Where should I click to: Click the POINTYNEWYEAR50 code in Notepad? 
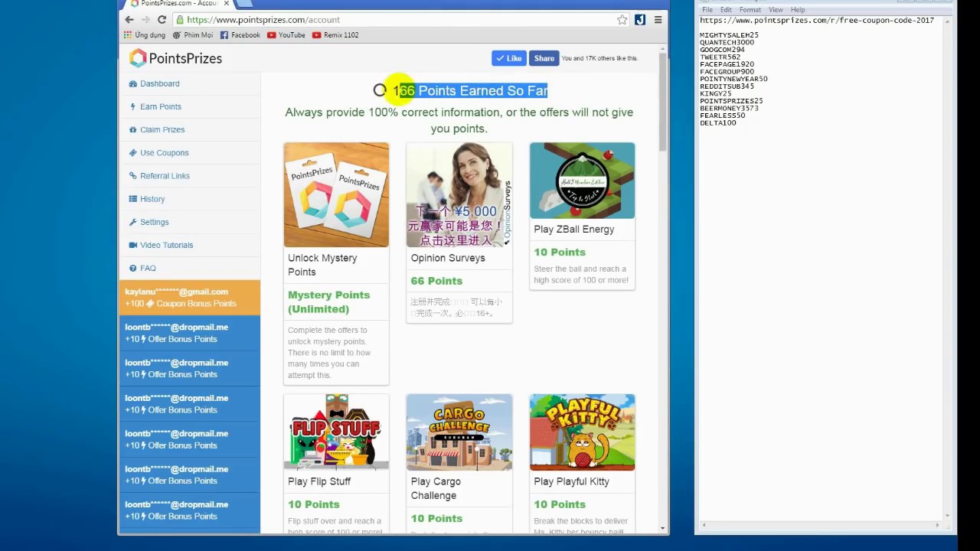click(x=733, y=79)
